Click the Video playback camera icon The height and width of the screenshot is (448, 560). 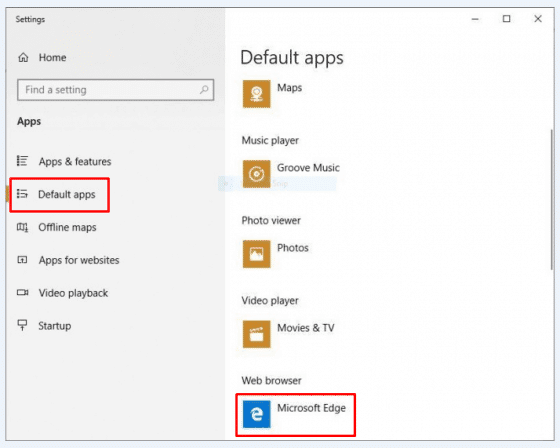coord(22,293)
